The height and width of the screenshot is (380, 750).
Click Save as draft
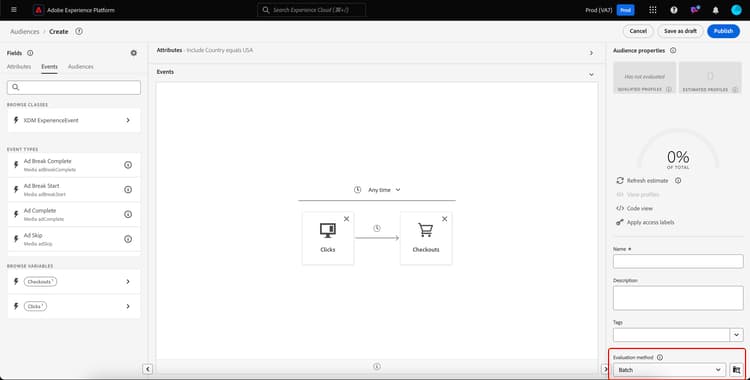pos(680,31)
